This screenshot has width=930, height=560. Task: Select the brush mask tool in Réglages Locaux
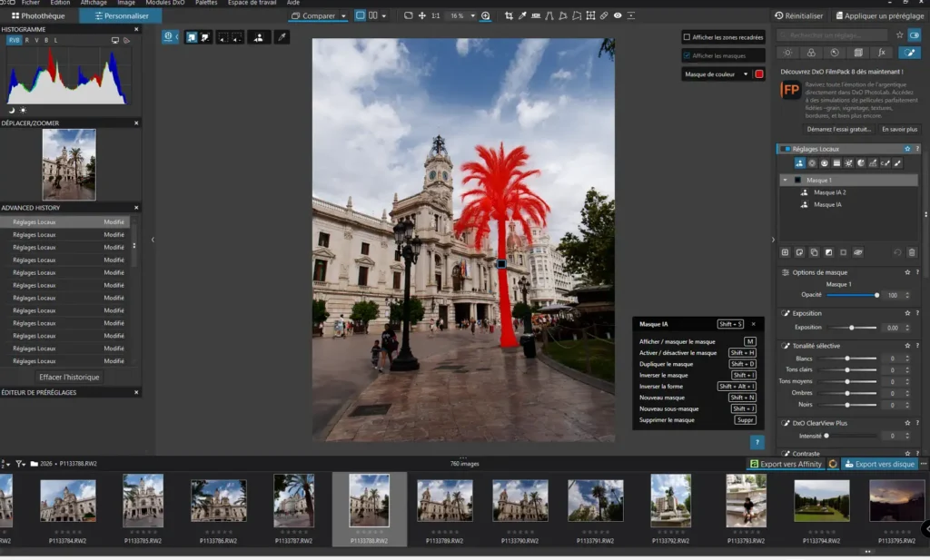pos(897,163)
